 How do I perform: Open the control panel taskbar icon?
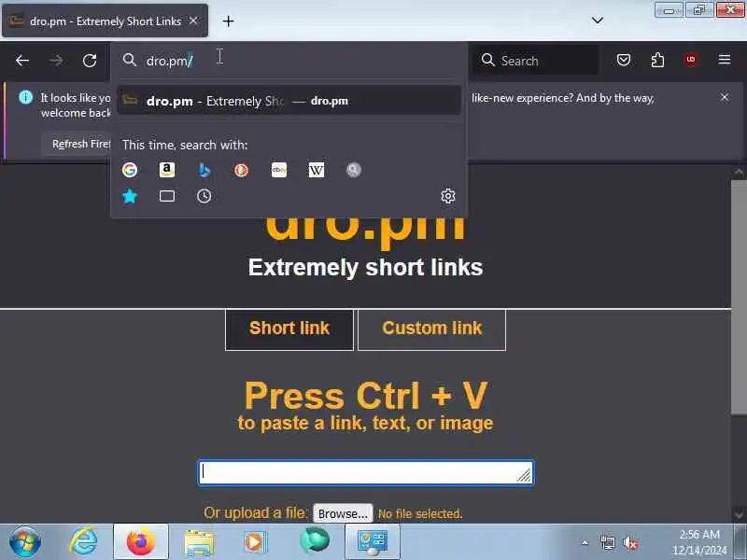coord(372,542)
